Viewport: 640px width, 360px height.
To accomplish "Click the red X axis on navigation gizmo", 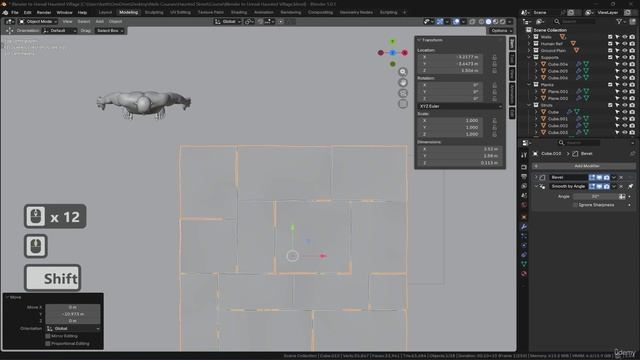I will [x=404, y=53].
